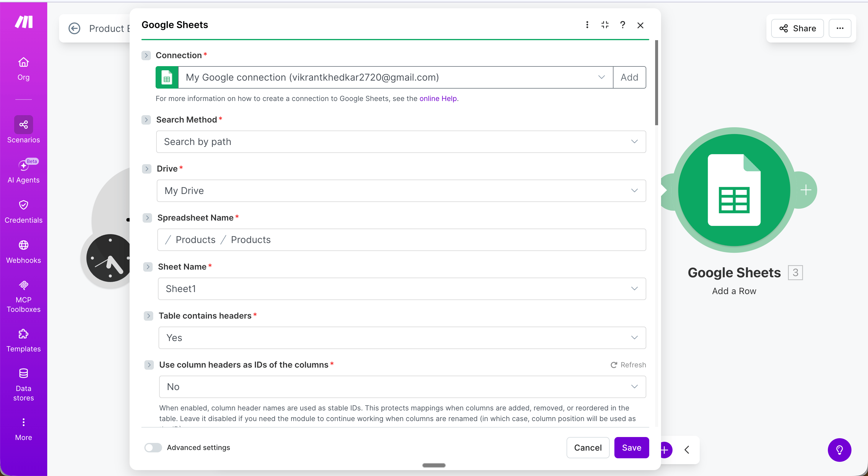Click the Make logo in sidebar
Image resolution: width=868 pixels, height=476 pixels.
pos(24,22)
